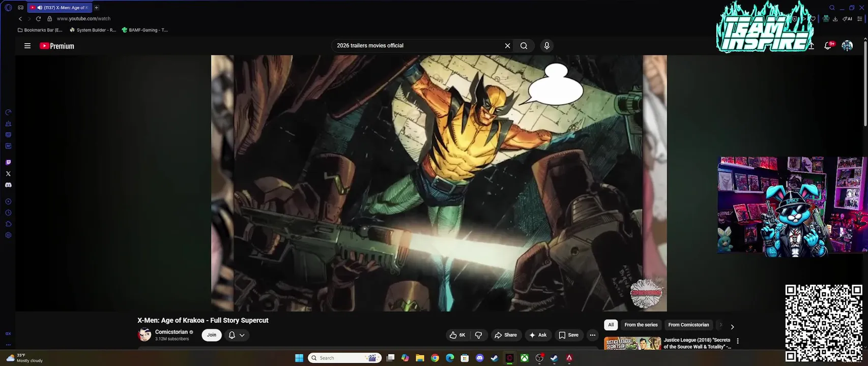Viewport: 868px width, 366px height.
Task: Select the From the series chip
Action: tap(641, 325)
